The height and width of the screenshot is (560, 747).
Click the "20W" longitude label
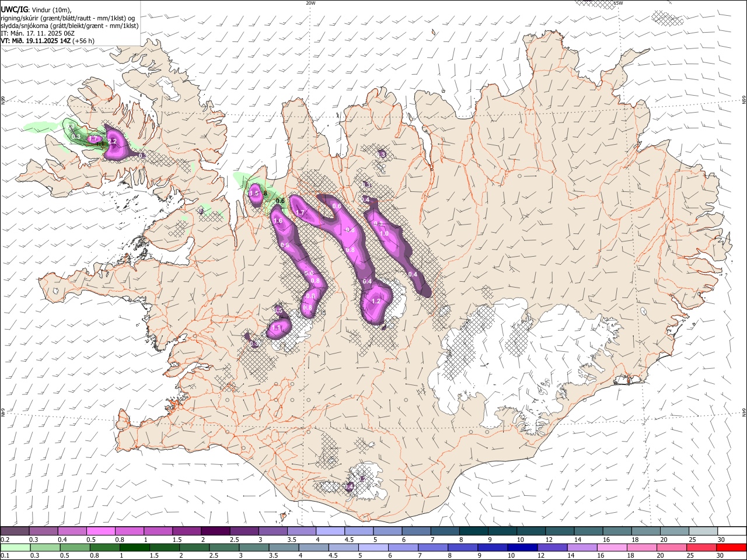click(310, 3)
